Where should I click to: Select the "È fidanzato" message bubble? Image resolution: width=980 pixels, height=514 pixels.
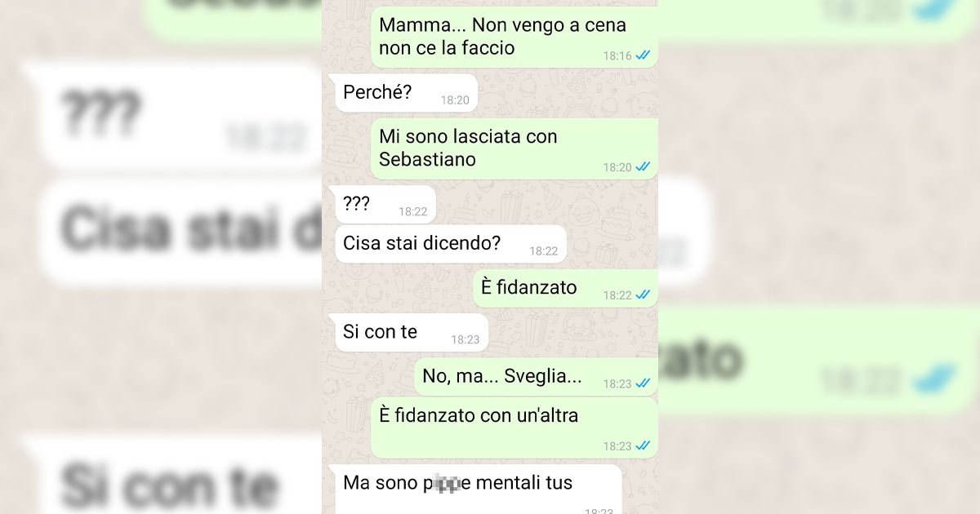(x=565, y=288)
